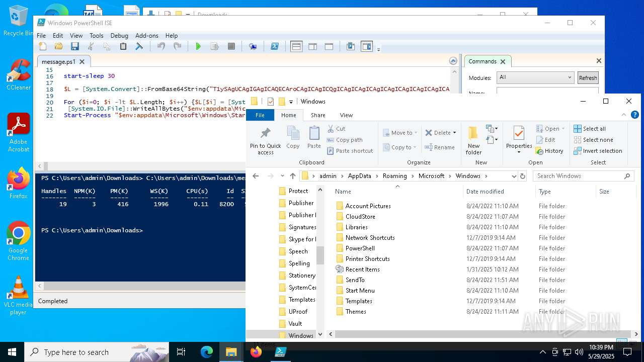Expand the address bar history dropdown
This screenshot has width=644, height=362.
click(514, 176)
